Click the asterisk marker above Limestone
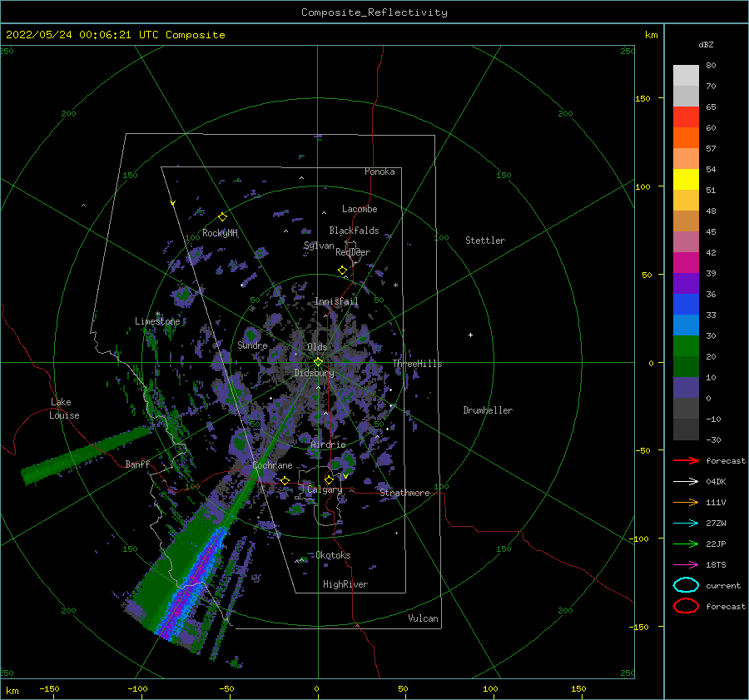The height and width of the screenshot is (700, 749). click(157, 315)
